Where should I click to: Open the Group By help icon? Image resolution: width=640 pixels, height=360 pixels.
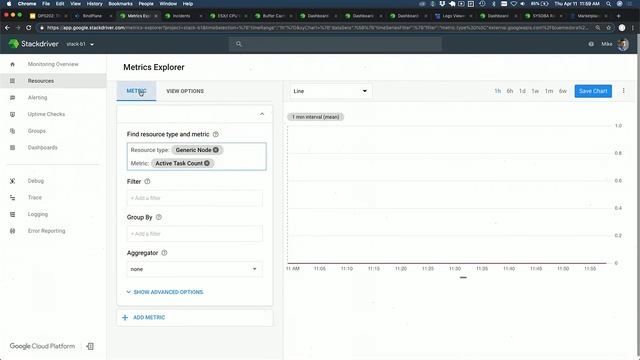point(159,217)
